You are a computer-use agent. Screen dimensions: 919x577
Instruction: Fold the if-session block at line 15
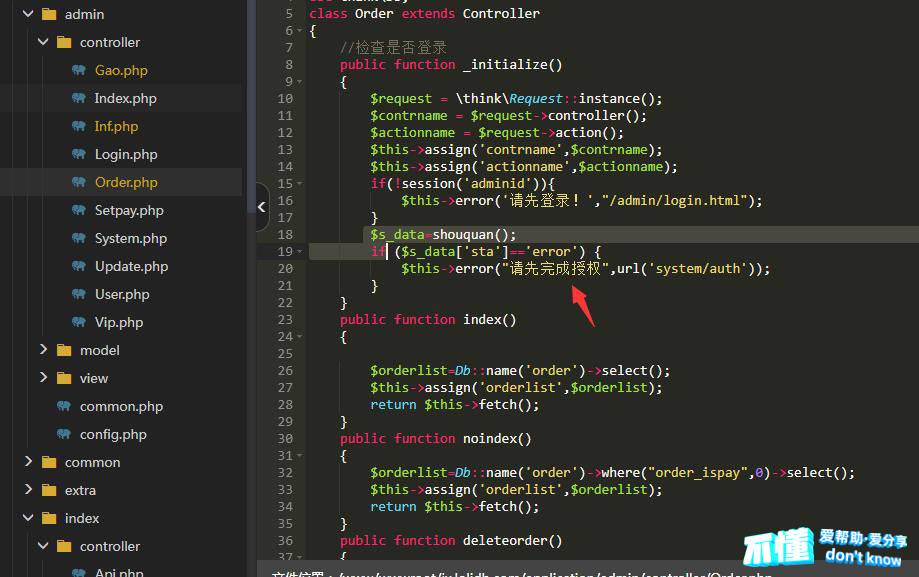coord(301,184)
